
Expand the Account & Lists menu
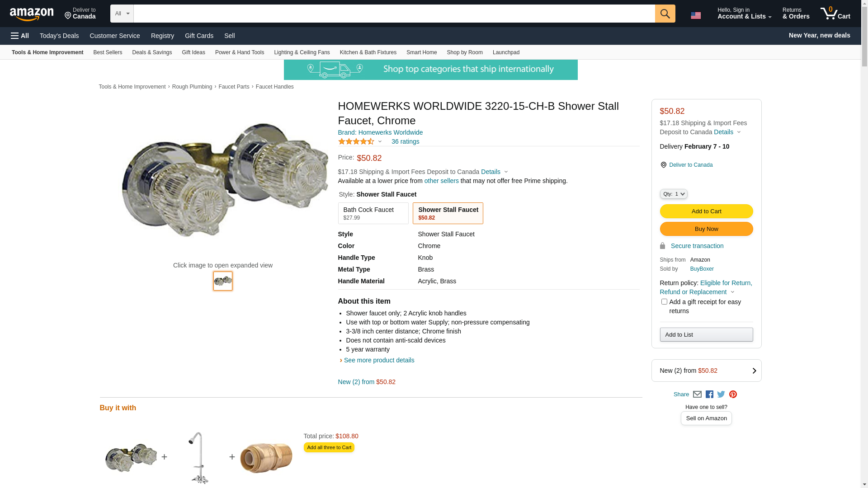[x=744, y=14]
